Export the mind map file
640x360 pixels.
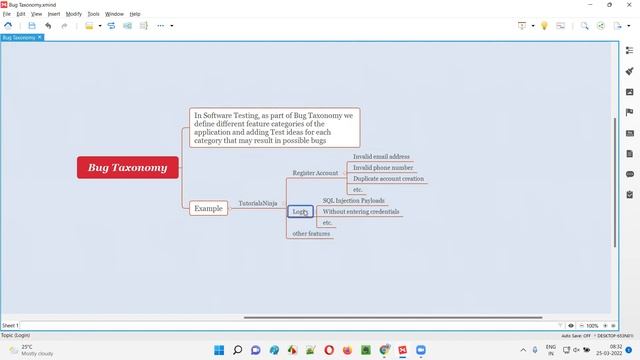617,26
